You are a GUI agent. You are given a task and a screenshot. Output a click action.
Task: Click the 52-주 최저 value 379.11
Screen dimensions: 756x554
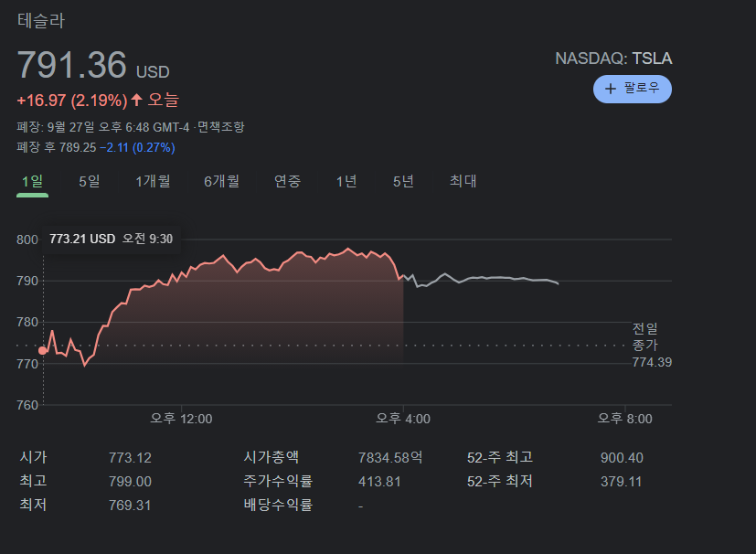tap(621, 481)
